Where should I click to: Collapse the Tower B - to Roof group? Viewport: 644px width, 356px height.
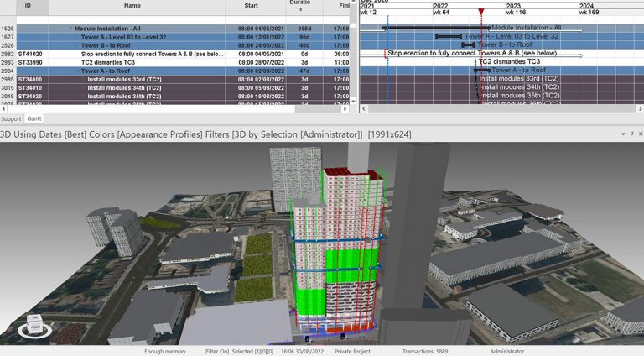[x=77, y=45]
